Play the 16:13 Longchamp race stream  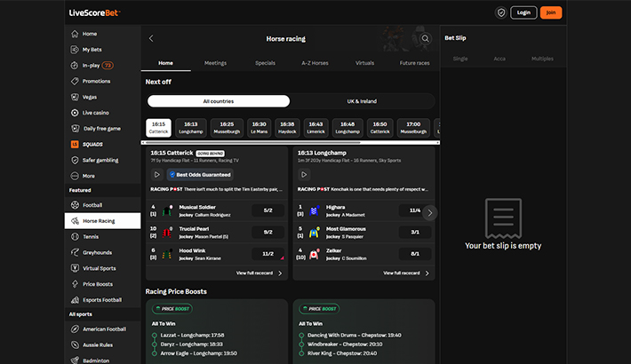304,175
